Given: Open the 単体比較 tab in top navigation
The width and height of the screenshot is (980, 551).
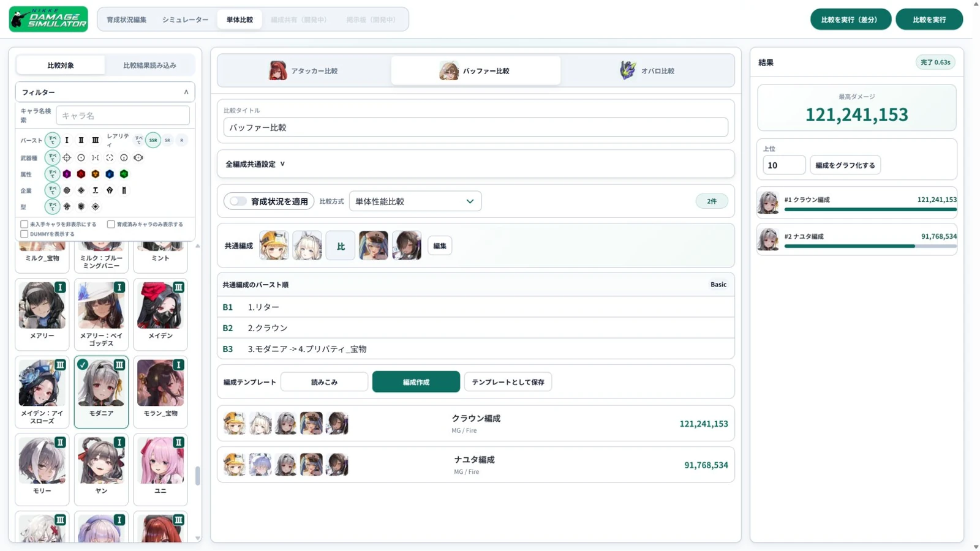Looking at the screenshot, I should [239, 20].
